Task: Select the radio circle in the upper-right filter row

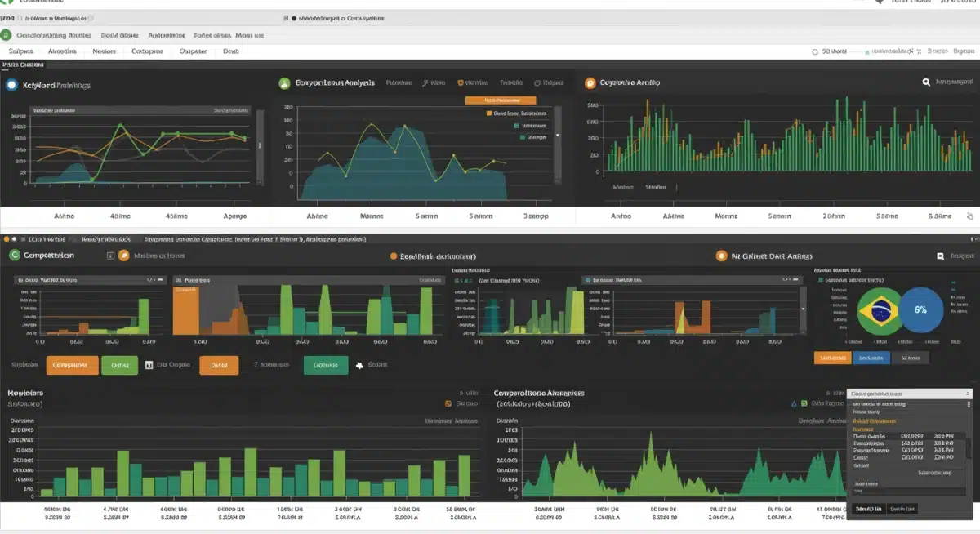Action: click(814, 51)
